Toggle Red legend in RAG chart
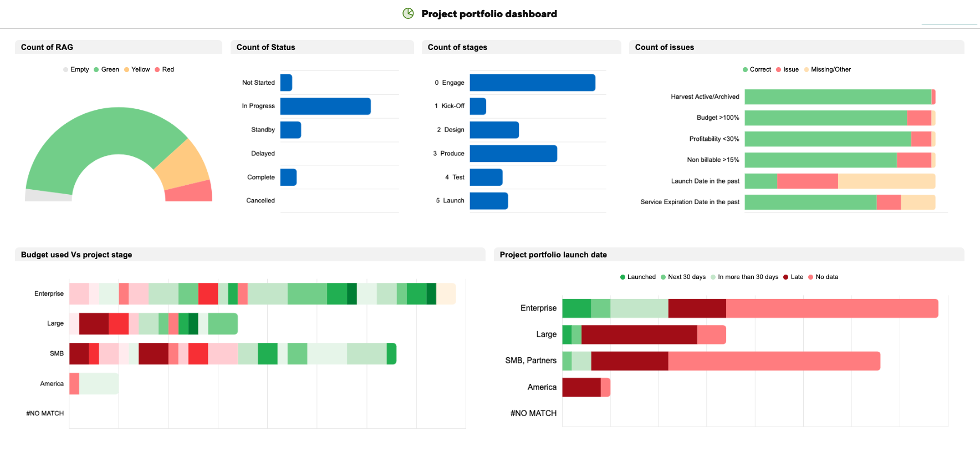This screenshot has height=451, width=980. [165, 69]
